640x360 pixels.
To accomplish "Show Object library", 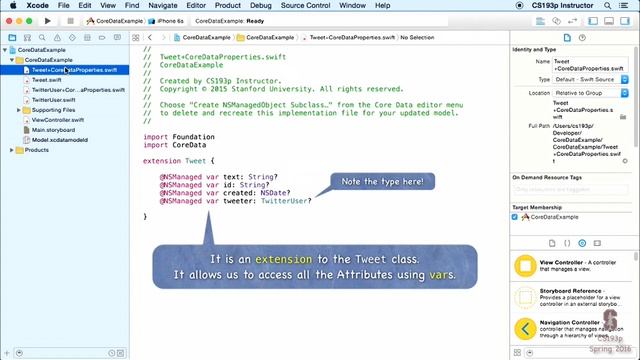I will click(x=582, y=243).
